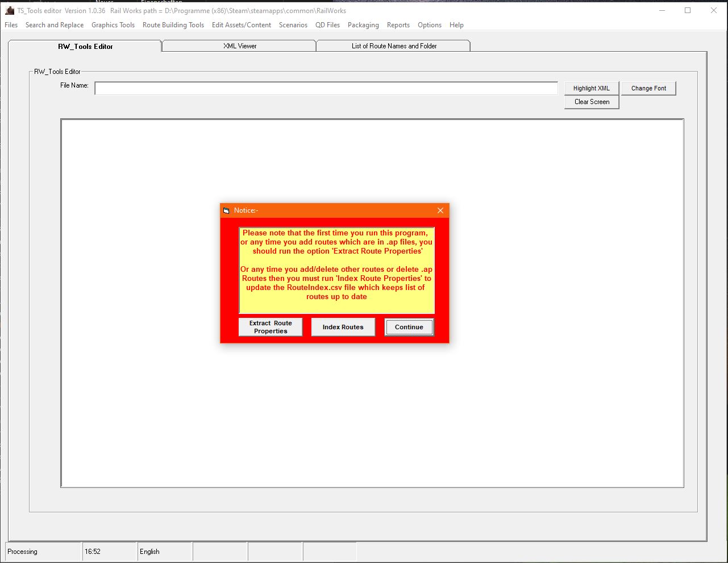The width and height of the screenshot is (728, 563).
Task: Click the English language status entry
Action: [165, 552]
